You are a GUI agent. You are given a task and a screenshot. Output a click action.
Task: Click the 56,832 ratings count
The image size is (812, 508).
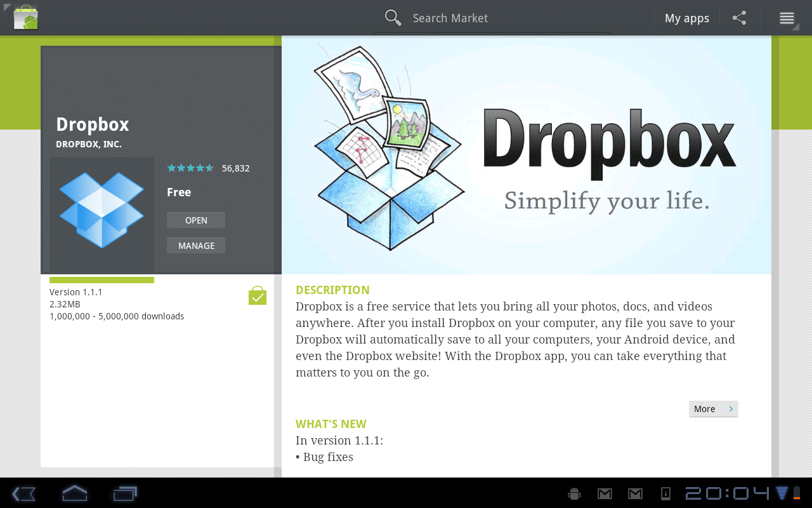coord(236,168)
